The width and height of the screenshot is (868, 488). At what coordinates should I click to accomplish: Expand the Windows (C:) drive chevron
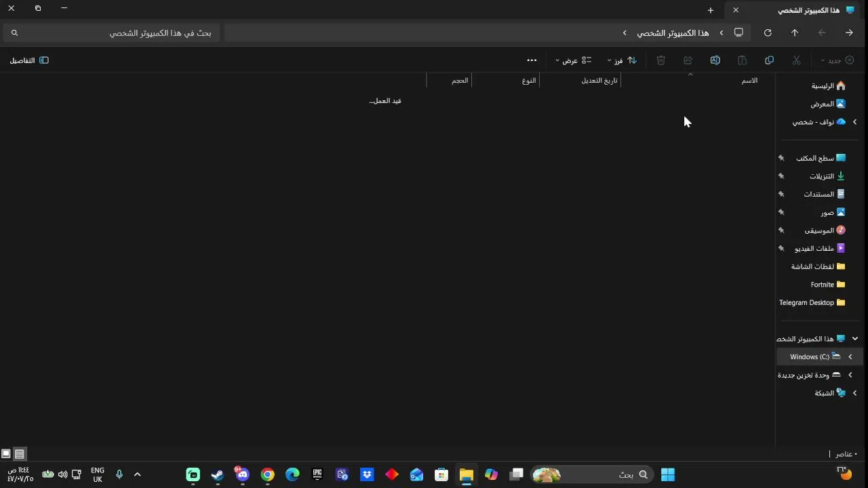coord(850,357)
